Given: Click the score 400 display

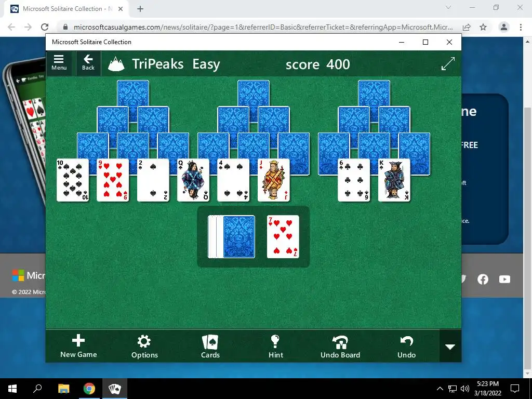Looking at the screenshot, I should [317, 64].
